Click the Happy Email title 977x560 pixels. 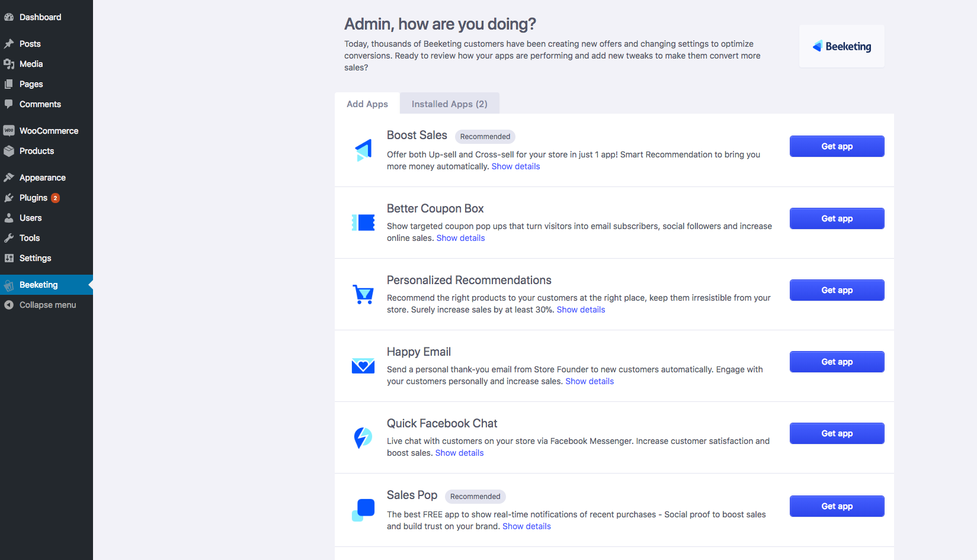419,352
